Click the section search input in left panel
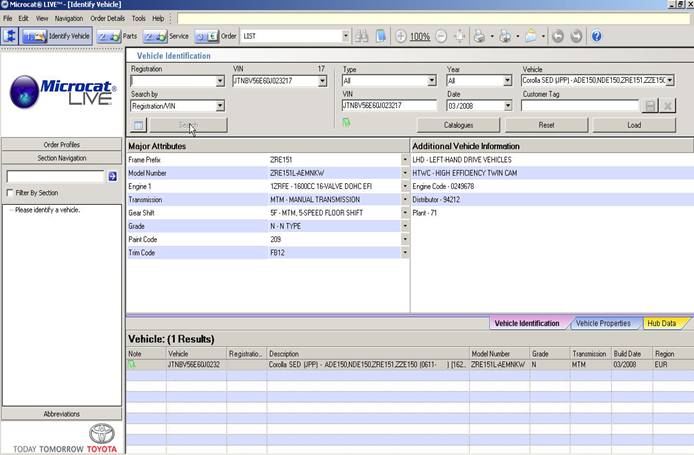Screen dimensions: 694x455 coord(55,176)
